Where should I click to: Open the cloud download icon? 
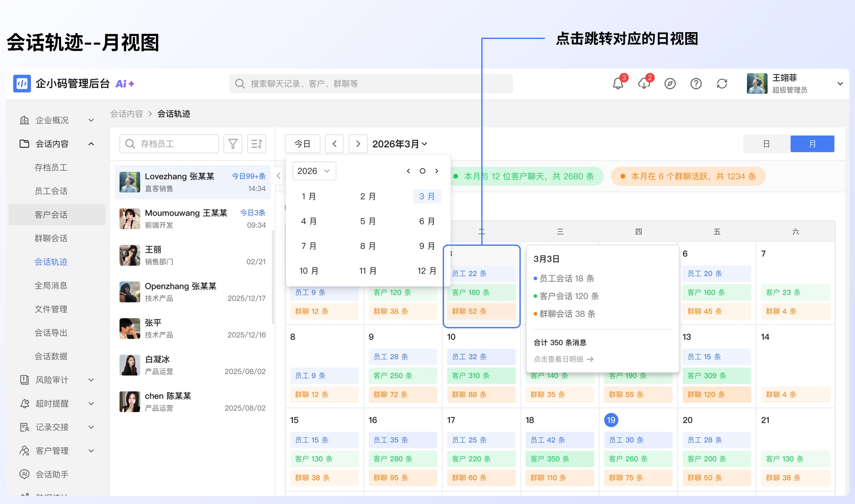point(644,84)
